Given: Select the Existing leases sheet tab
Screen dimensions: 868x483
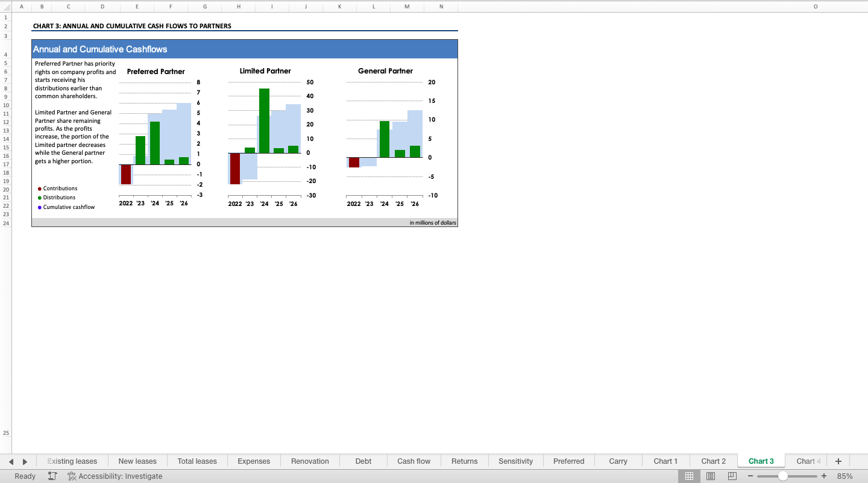Looking at the screenshot, I should 72,461.
